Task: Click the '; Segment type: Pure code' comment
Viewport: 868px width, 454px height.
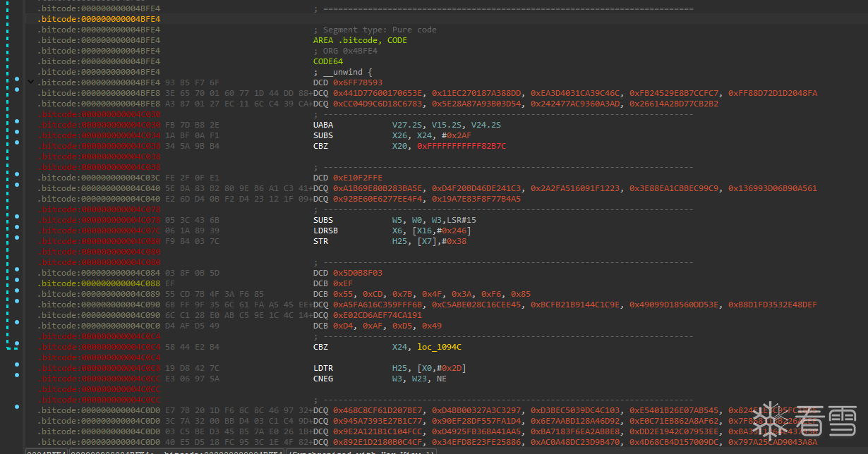Action: tap(375, 30)
